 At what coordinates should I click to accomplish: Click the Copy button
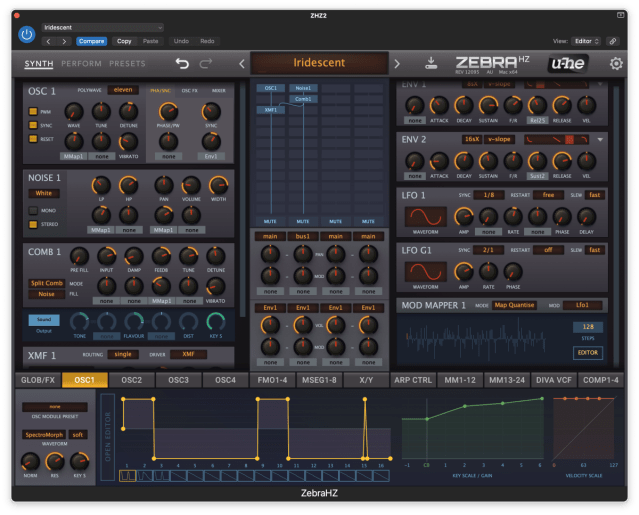coord(124,41)
